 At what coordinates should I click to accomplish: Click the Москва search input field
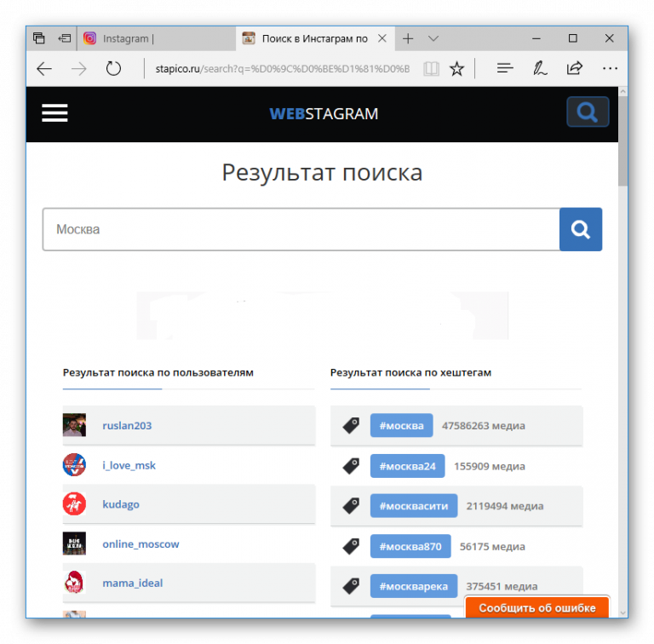(x=301, y=229)
